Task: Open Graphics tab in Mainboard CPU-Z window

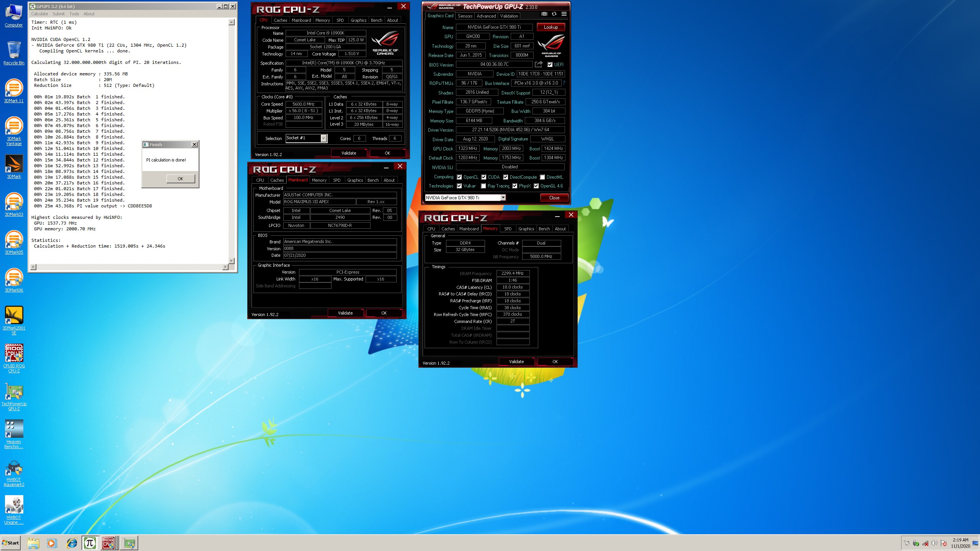Action: point(355,180)
